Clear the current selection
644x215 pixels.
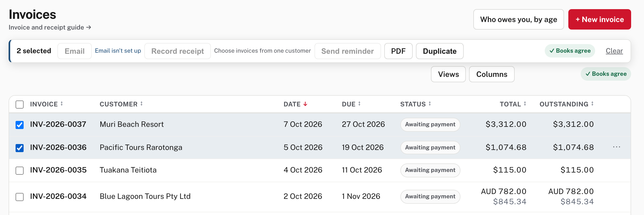614,51
